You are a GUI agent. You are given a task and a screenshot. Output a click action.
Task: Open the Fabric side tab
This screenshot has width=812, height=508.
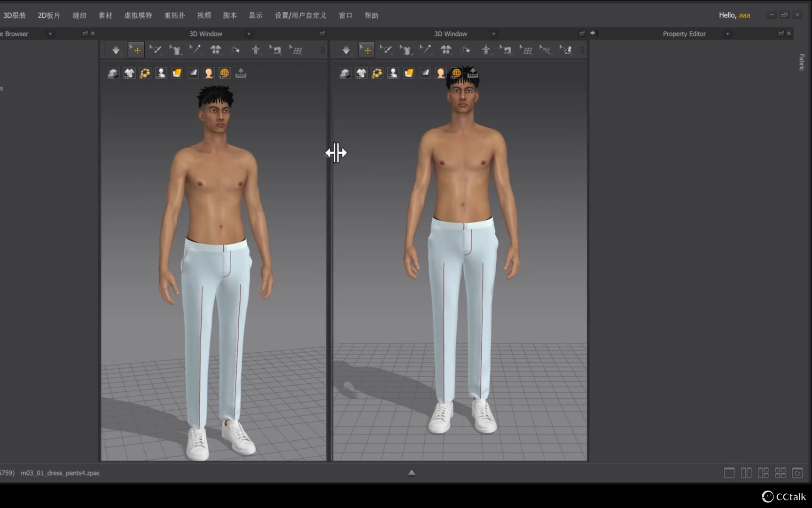tap(802, 63)
